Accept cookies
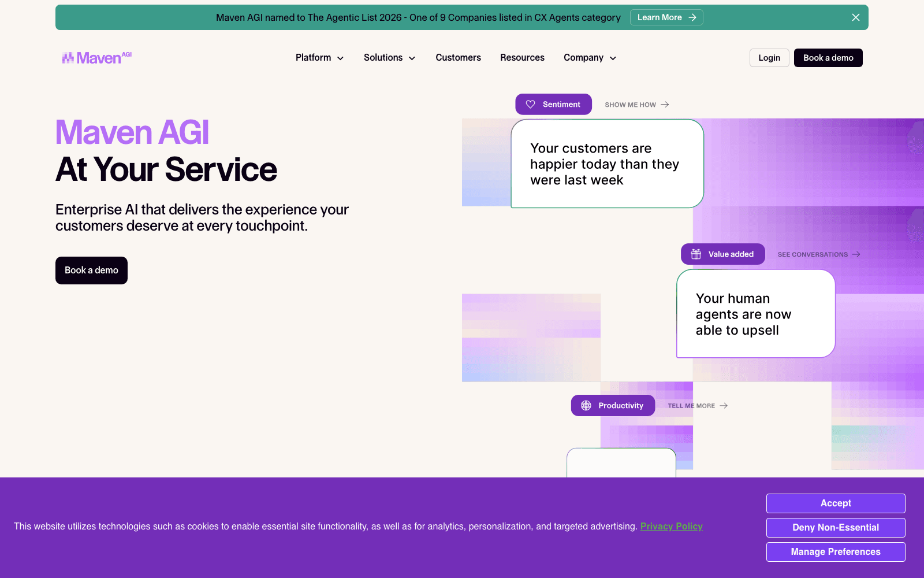 (836, 503)
